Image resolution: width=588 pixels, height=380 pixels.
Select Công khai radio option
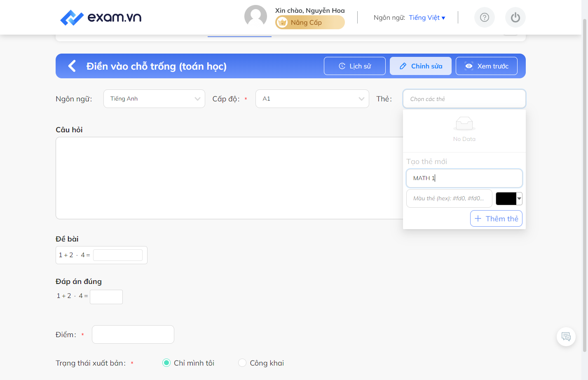click(242, 363)
